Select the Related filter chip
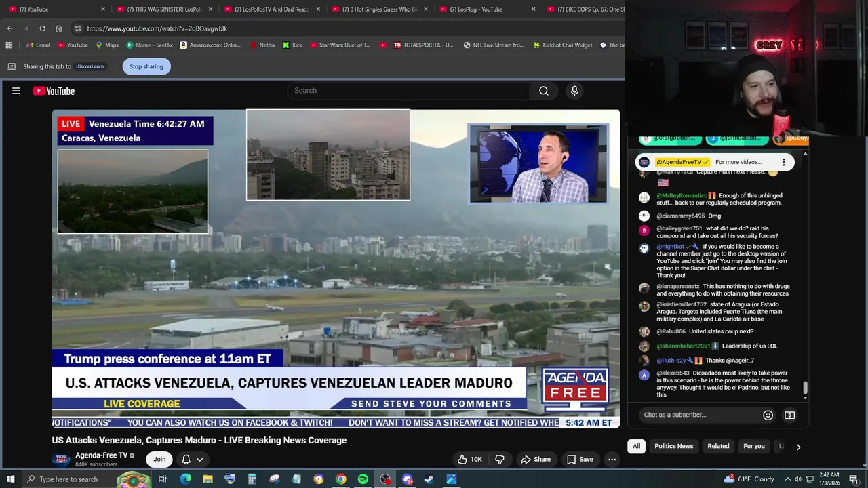Image resolution: width=868 pixels, height=488 pixels. (x=718, y=446)
